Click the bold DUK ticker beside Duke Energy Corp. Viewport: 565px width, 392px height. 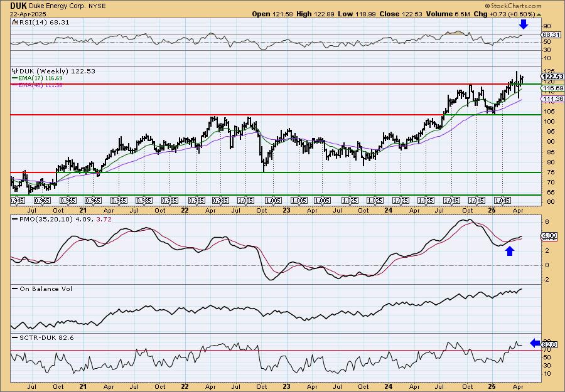(18, 6)
